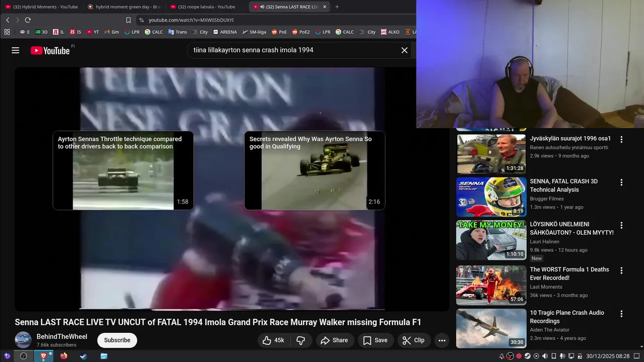Click Brugger Filmes channel name
Image resolution: width=644 pixels, height=362 pixels.
tap(547, 199)
